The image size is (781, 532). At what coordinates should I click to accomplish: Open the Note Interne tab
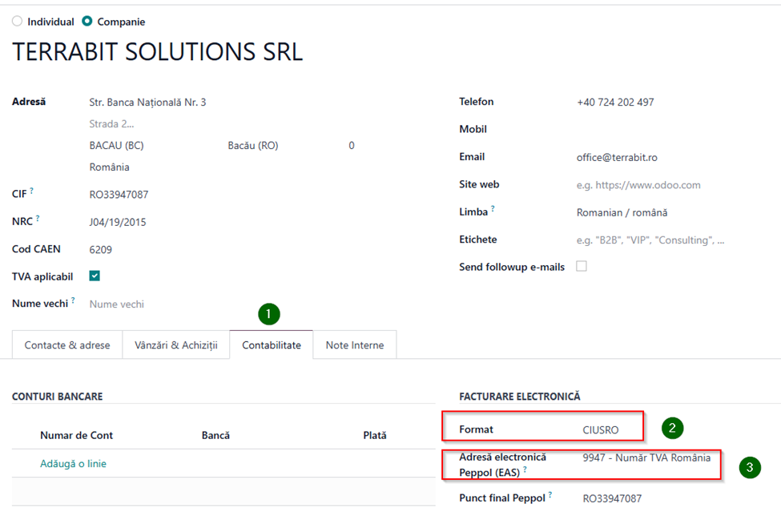point(355,345)
